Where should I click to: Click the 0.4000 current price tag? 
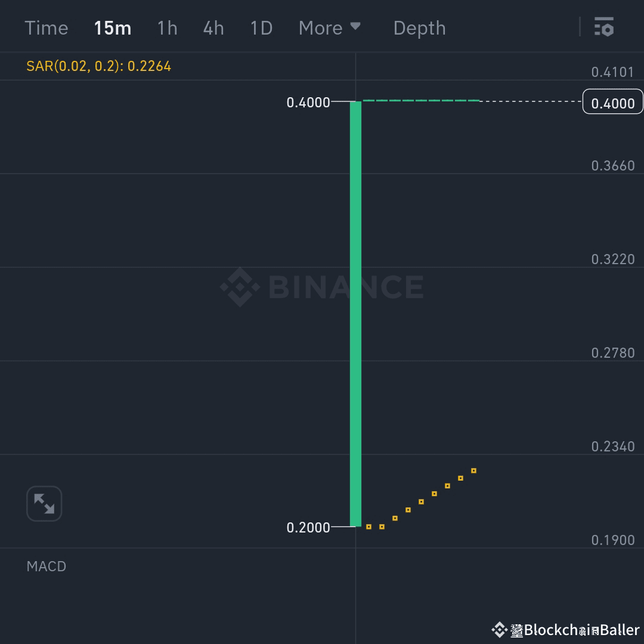pos(612,102)
